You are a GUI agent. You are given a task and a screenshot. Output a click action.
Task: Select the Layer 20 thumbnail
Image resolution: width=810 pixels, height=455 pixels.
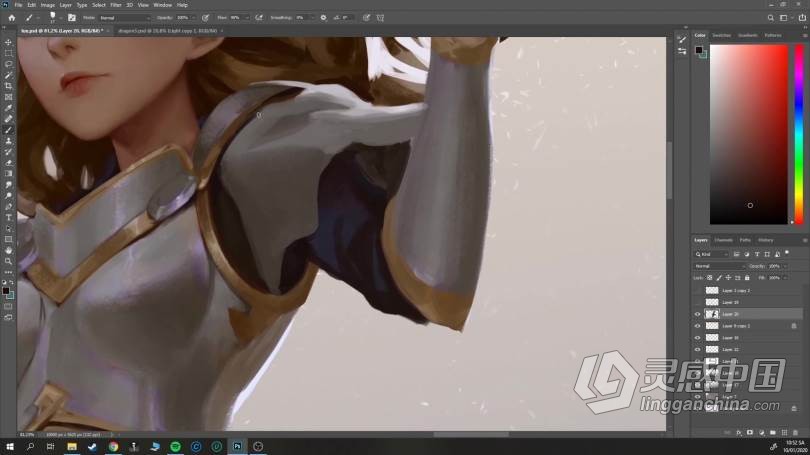pos(712,314)
